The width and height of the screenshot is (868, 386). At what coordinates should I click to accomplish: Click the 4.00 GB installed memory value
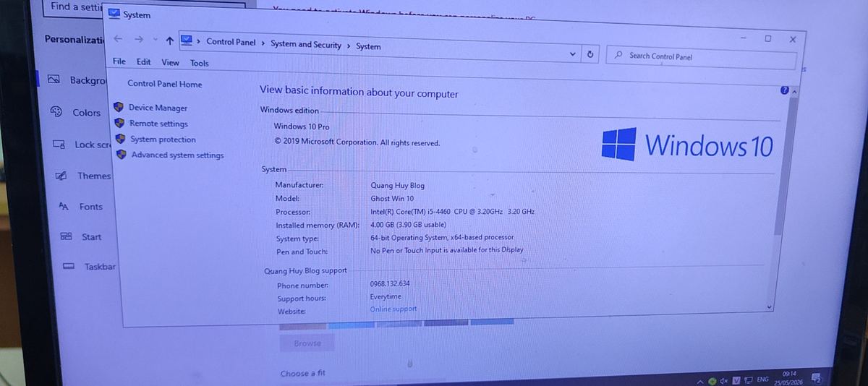pos(408,225)
